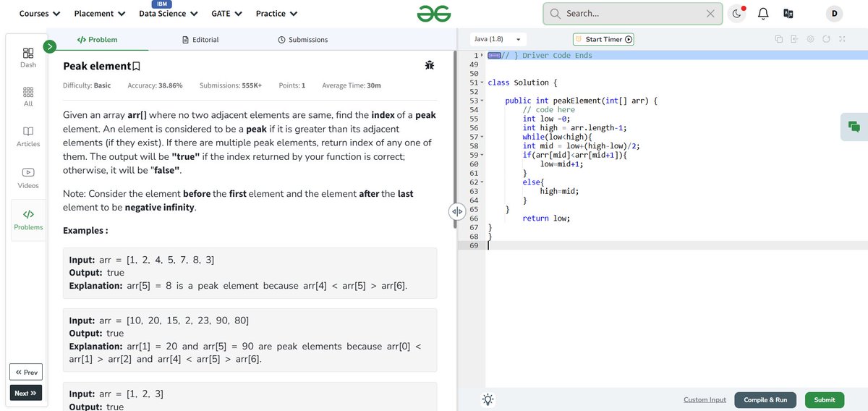Click the high=mid; code line
This screenshot has height=411, width=868.
pos(559,191)
